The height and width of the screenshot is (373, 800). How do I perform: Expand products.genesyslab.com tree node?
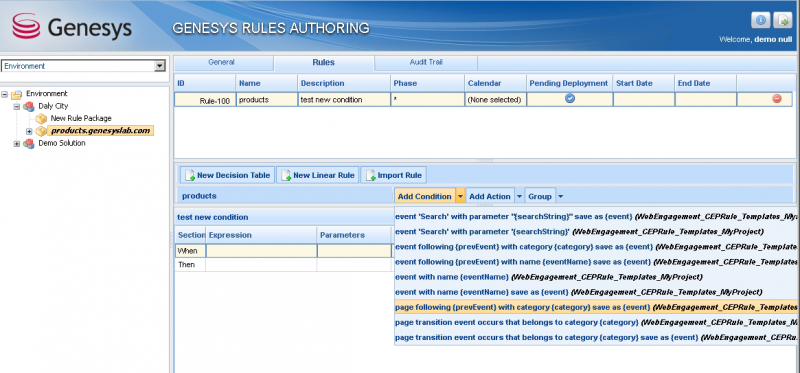29,131
